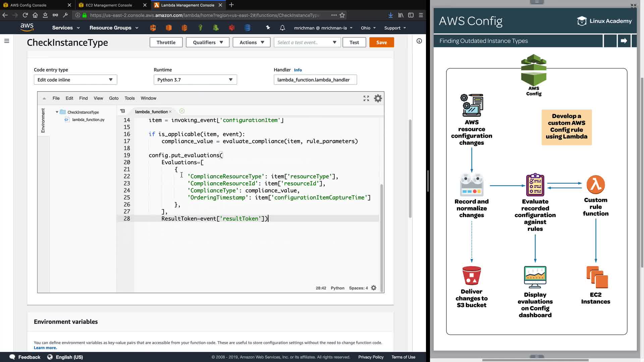Open the editor settings gear icon

pos(378,98)
